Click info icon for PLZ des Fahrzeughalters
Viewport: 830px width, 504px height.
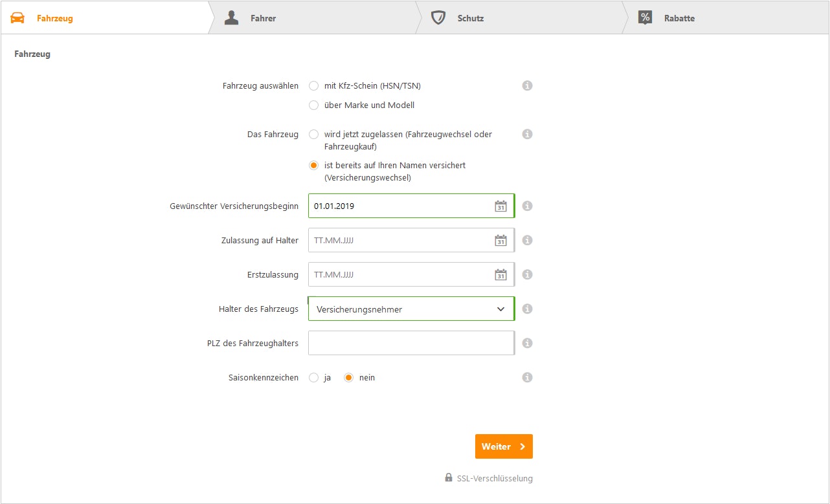pyautogui.click(x=527, y=343)
